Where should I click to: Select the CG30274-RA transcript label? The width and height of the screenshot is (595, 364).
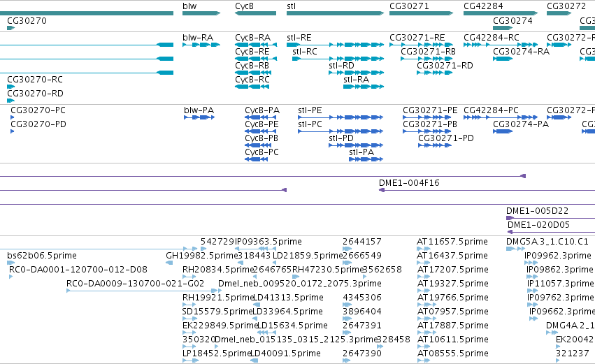click(x=522, y=52)
